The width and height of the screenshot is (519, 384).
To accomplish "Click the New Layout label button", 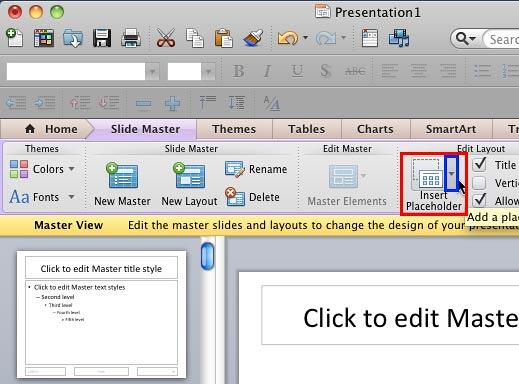I will pyautogui.click(x=189, y=201).
